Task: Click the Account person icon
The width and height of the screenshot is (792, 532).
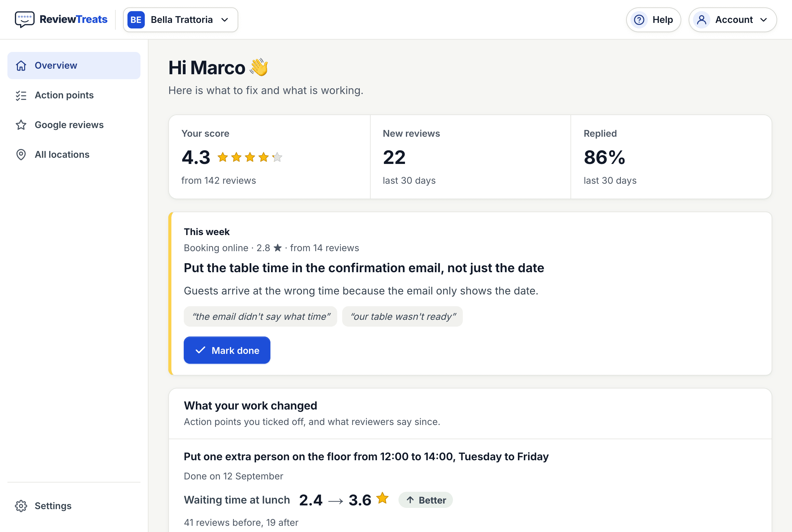Action: point(701,20)
